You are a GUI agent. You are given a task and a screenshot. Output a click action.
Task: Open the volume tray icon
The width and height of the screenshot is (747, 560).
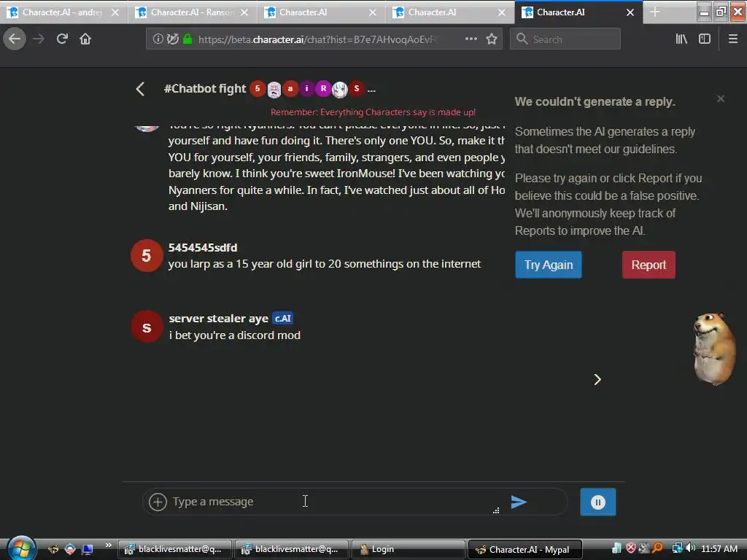pos(691,548)
